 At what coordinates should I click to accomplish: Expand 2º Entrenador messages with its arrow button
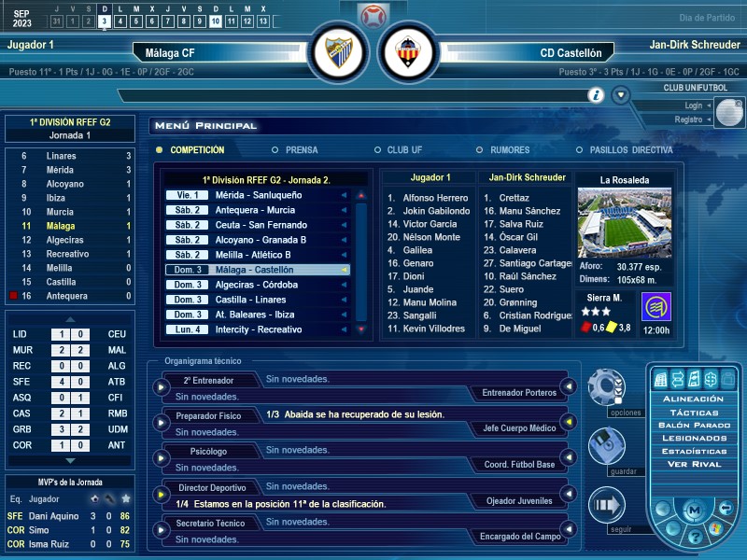[x=161, y=387]
